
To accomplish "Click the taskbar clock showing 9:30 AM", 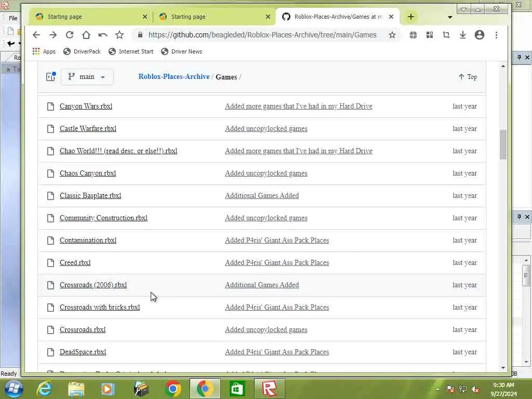I will pos(503,389).
